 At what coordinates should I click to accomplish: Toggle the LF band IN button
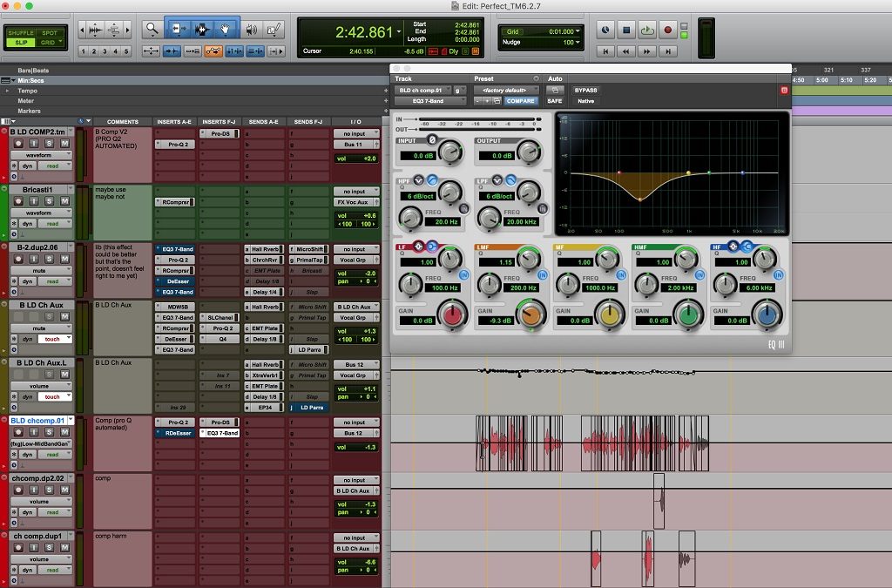tap(464, 275)
